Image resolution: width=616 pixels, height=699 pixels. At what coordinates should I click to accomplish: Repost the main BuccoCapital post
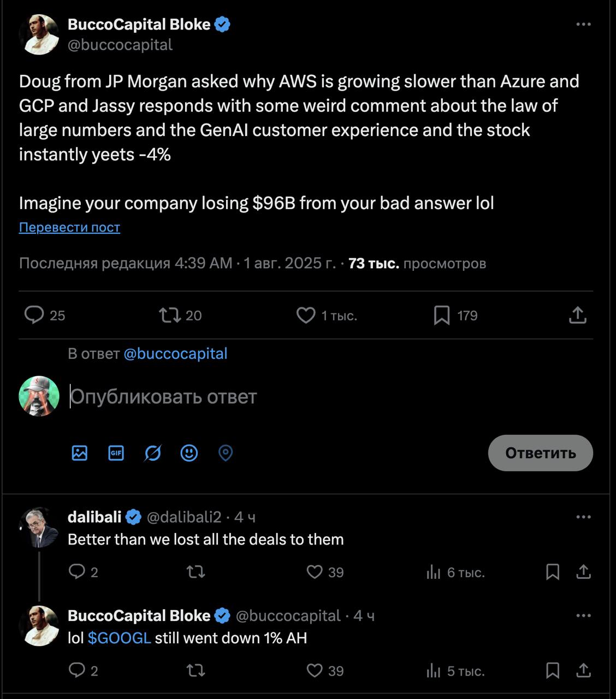[170, 315]
